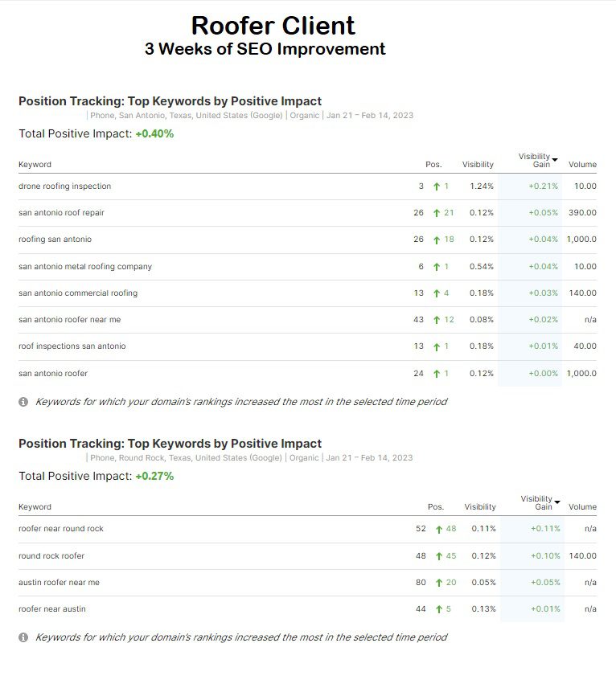The height and width of the screenshot is (680, 616).
Task: Click green arrow in san antonio commercial roofing row
Action: [x=436, y=293]
